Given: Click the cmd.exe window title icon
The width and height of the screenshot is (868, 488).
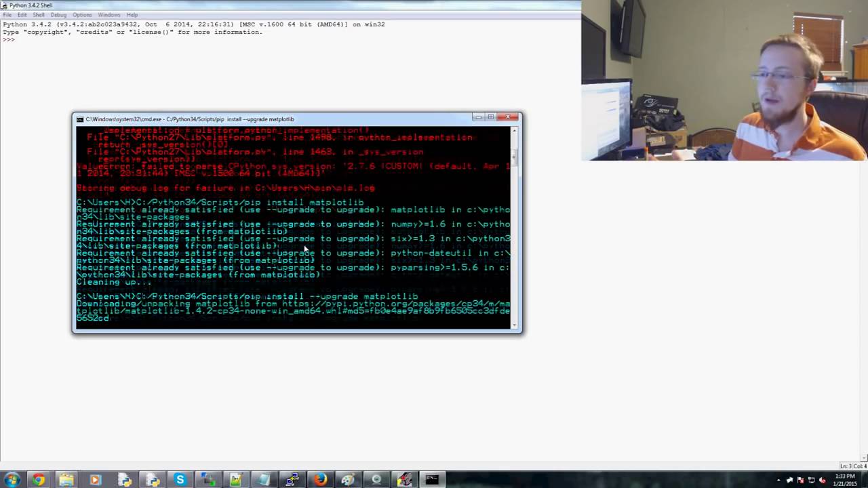Looking at the screenshot, I should (x=80, y=119).
